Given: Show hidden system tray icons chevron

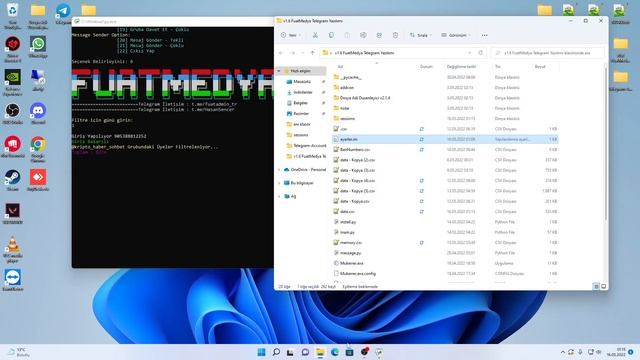Looking at the screenshot, I should (x=563, y=352).
